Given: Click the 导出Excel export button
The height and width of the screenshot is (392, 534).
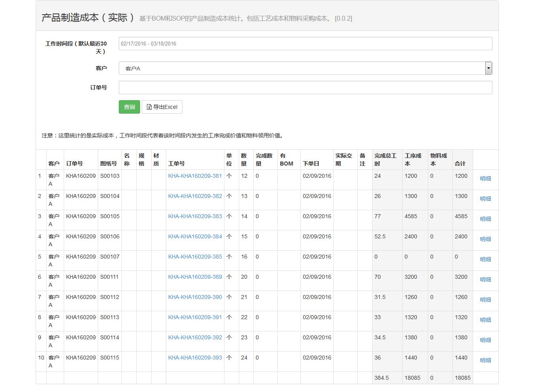Looking at the screenshot, I should (x=162, y=107).
